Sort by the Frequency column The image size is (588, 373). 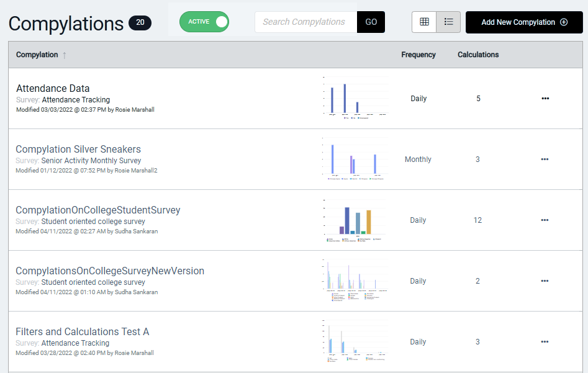pos(418,55)
